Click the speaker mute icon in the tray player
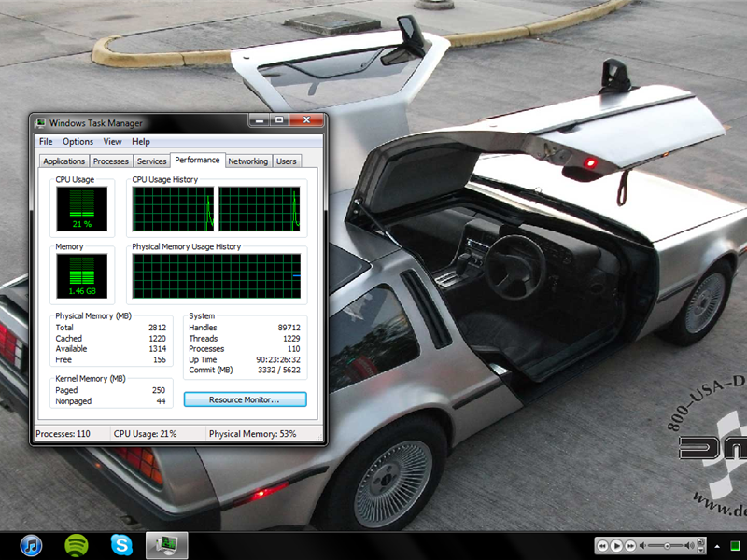This screenshot has height=560, width=747. (642, 546)
